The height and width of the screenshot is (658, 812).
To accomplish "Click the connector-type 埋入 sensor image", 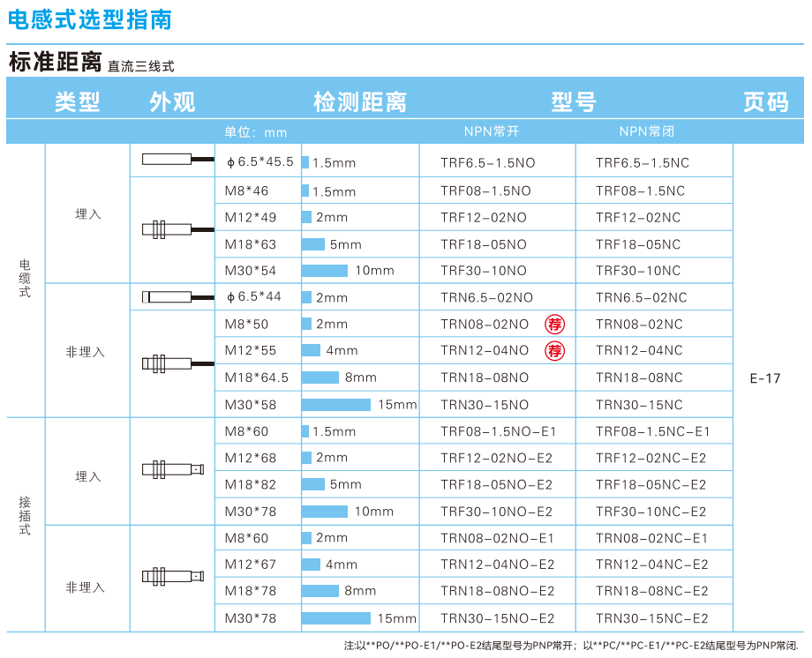I will (x=173, y=470).
